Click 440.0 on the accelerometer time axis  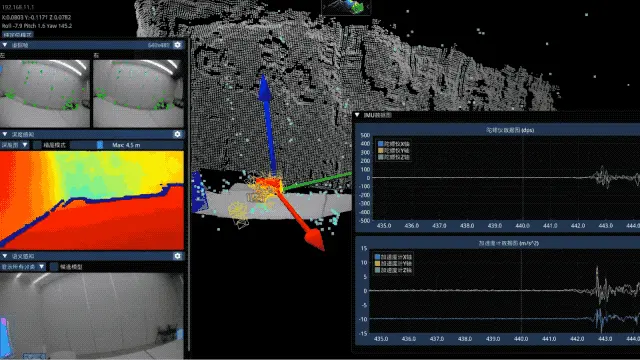tap(521, 339)
